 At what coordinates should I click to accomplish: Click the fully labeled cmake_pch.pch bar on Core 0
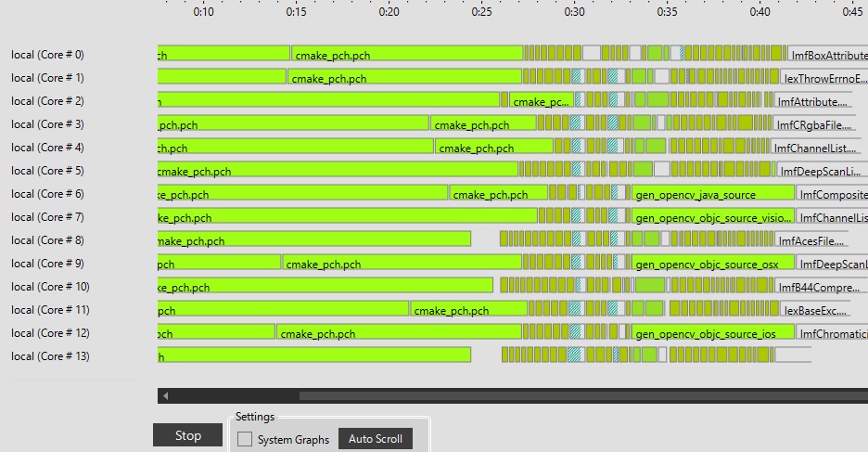point(406,55)
